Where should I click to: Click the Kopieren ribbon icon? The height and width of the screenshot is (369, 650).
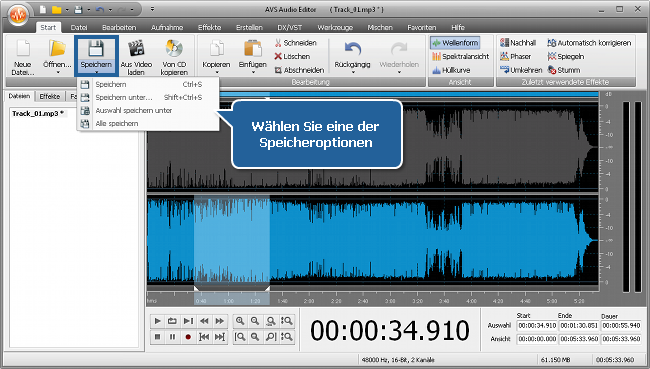(216, 49)
